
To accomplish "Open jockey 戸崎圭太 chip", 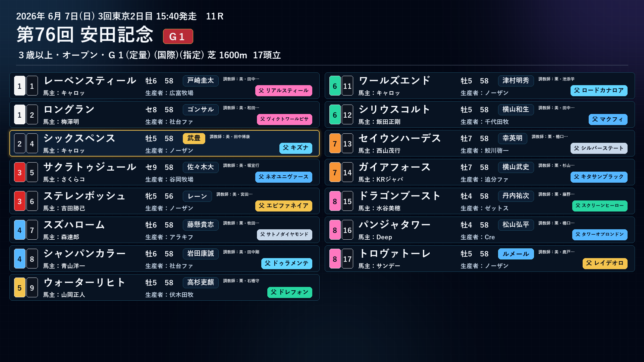I will pos(201,81).
